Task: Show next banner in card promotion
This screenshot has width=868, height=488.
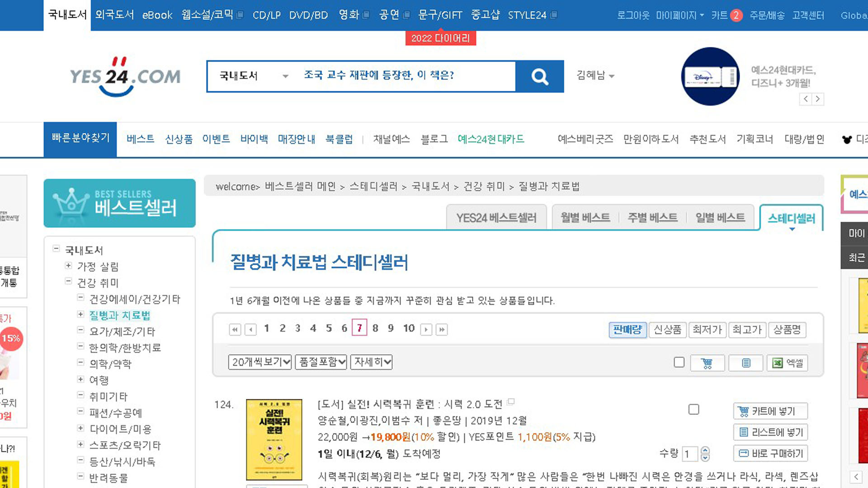Action: click(817, 99)
